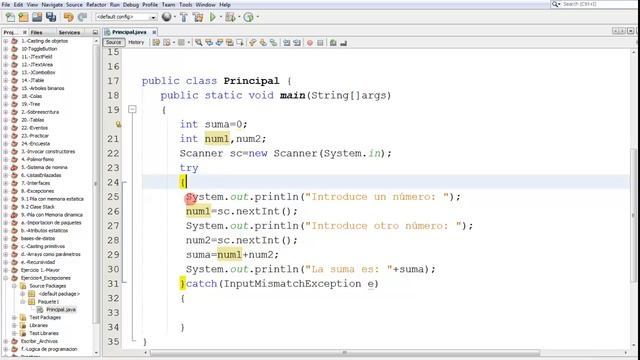Click the Start Macro Recording red icon
The image size is (640, 360).
[x=310, y=42]
